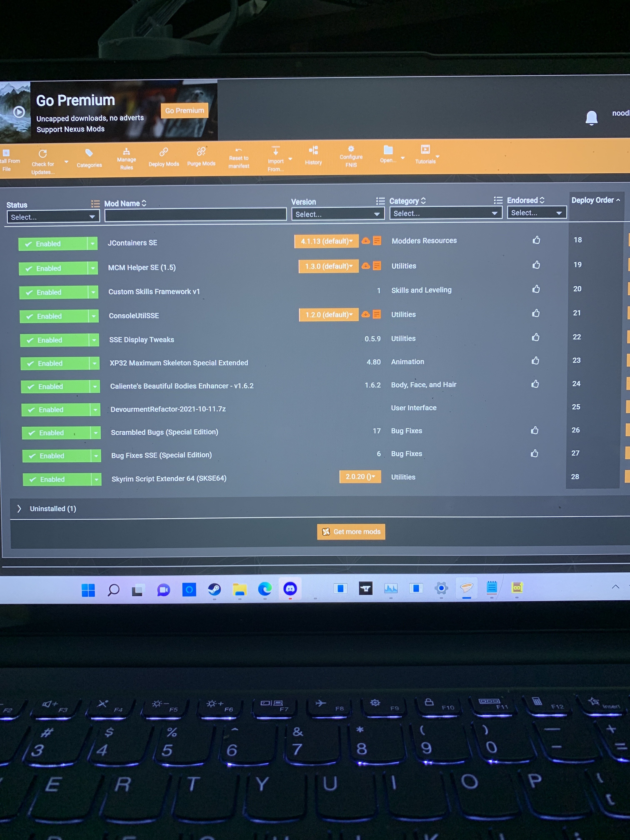
Task: Open notifications bell icon
Action: pos(591,117)
